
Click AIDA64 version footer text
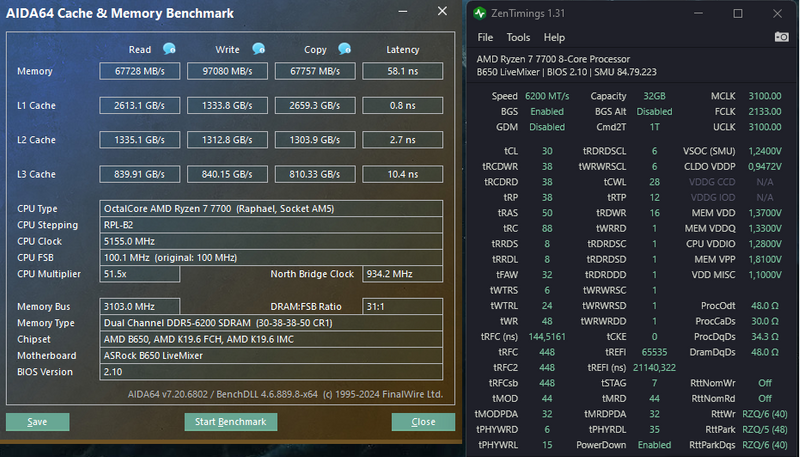tap(285, 394)
